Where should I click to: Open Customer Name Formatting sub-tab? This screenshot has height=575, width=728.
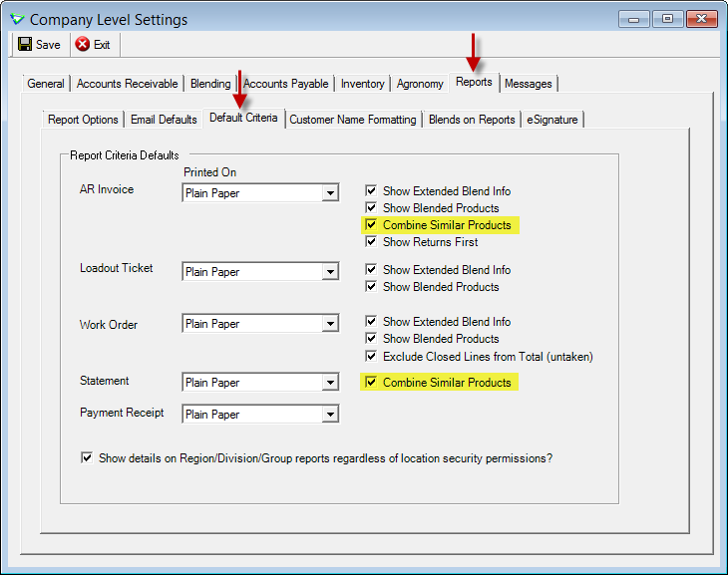(353, 120)
